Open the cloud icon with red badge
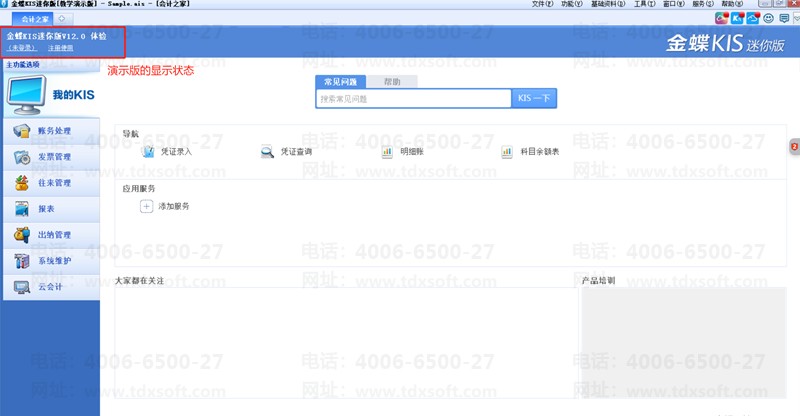The image size is (800, 416). (x=753, y=19)
